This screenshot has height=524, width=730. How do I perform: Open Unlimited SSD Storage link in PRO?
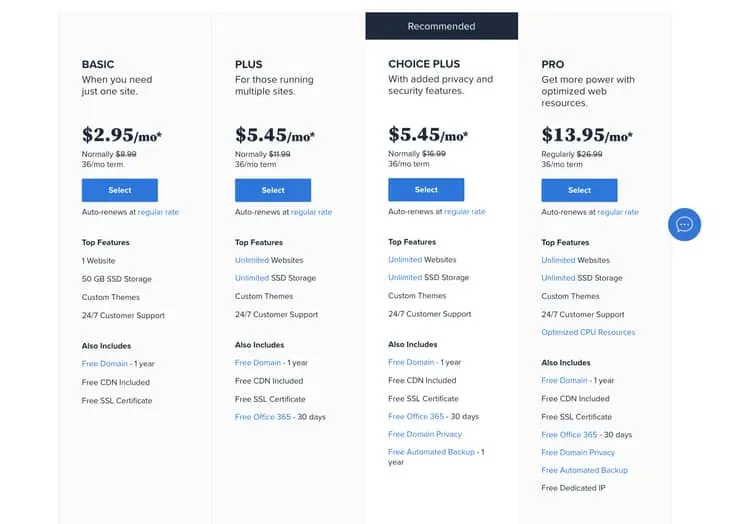558,278
